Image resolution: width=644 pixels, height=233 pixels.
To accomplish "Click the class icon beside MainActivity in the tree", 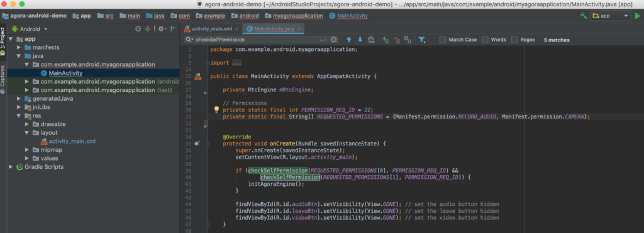I will pyautogui.click(x=44, y=73).
